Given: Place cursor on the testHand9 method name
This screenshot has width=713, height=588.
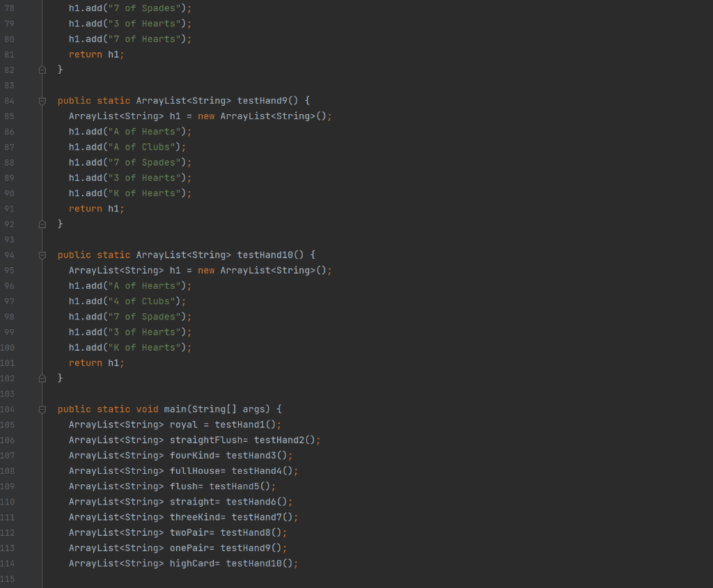Looking at the screenshot, I should point(263,100).
